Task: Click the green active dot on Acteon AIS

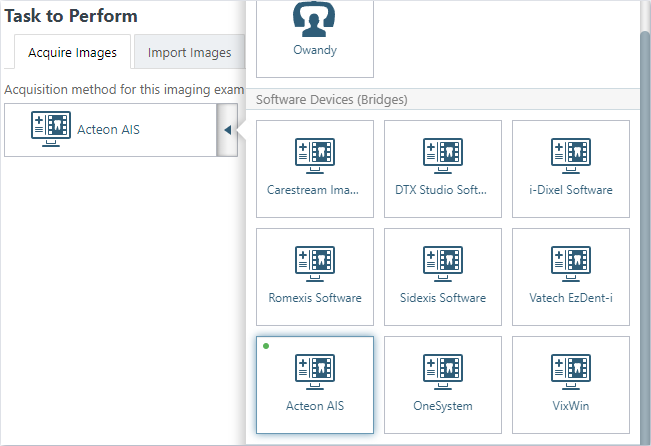Action: pos(266,346)
